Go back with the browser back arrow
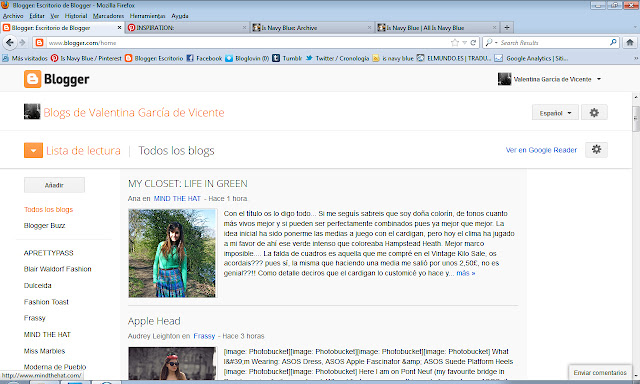The width and height of the screenshot is (640, 384). [x=10, y=42]
